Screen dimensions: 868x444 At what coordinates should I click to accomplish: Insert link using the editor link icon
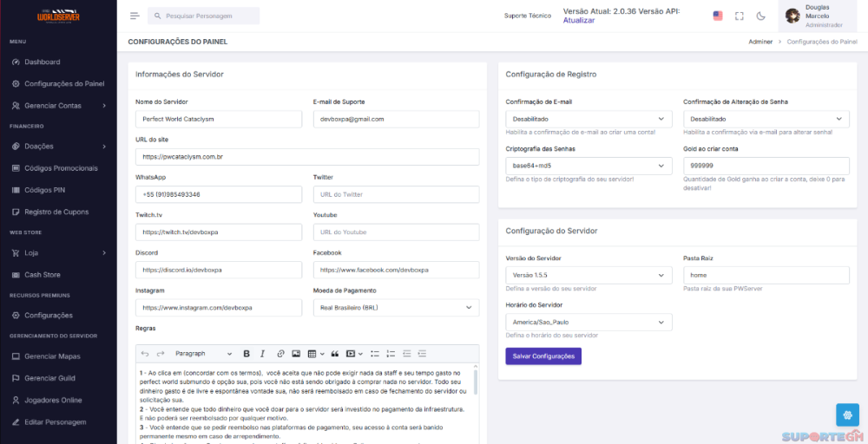[280, 354]
